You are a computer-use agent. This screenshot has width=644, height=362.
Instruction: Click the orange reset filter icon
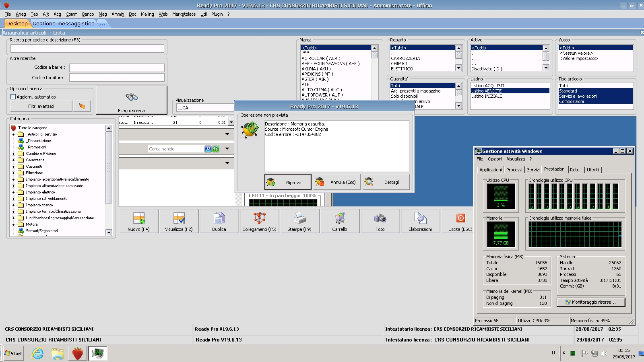pyautogui.click(x=82, y=106)
